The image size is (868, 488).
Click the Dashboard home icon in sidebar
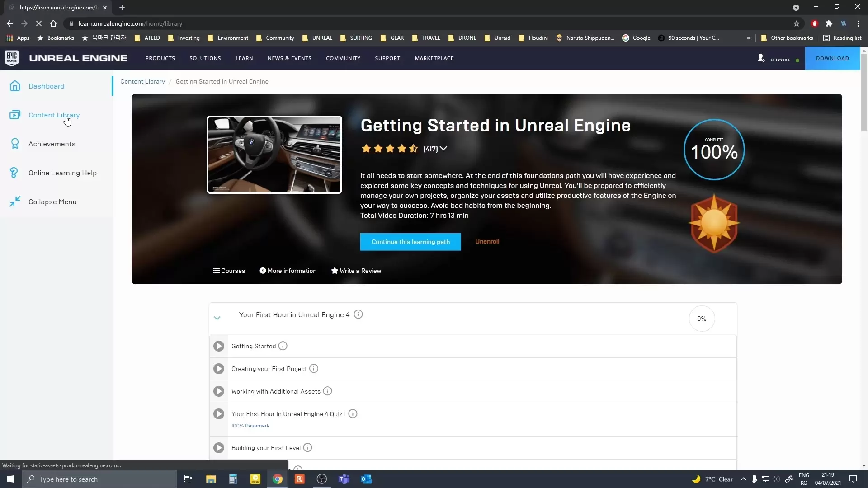click(15, 86)
